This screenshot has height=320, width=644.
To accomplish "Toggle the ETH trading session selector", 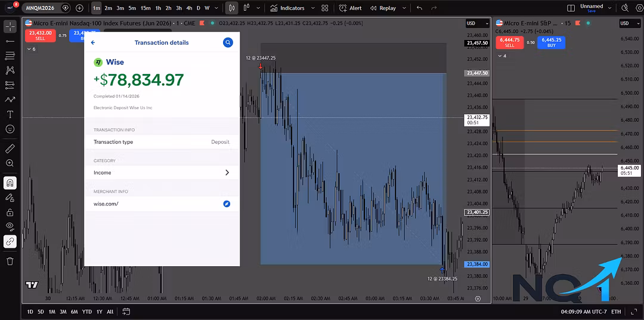I will click(x=616, y=312).
